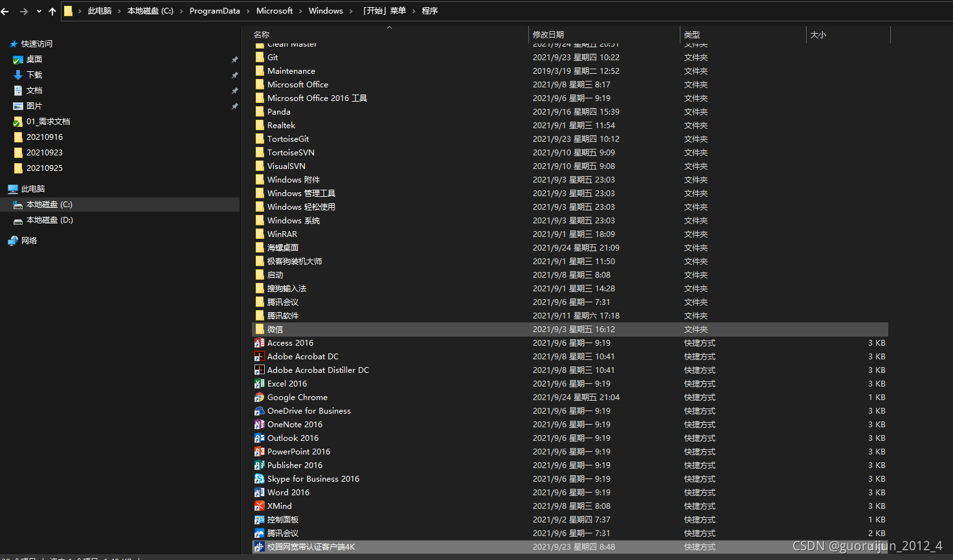Image resolution: width=953 pixels, height=560 pixels.
Task: Select the Adobe Acrobat Distiller DC icon
Action: 259,370
